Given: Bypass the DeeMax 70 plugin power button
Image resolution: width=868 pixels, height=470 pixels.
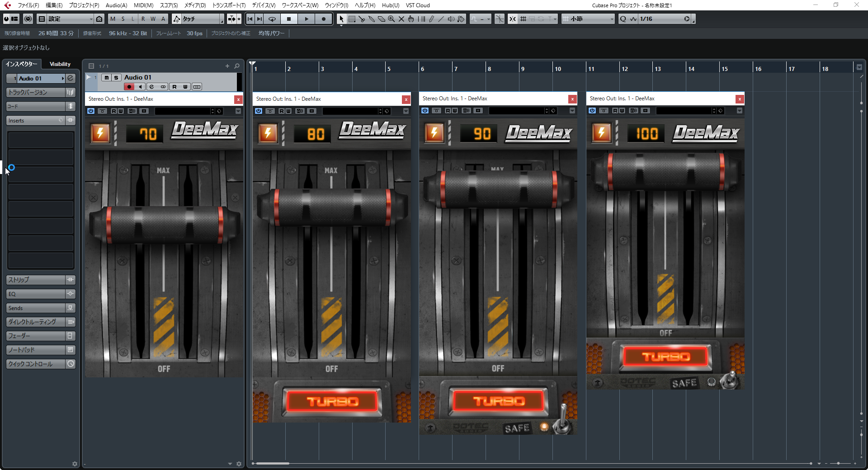Looking at the screenshot, I should (x=91, y=111).
